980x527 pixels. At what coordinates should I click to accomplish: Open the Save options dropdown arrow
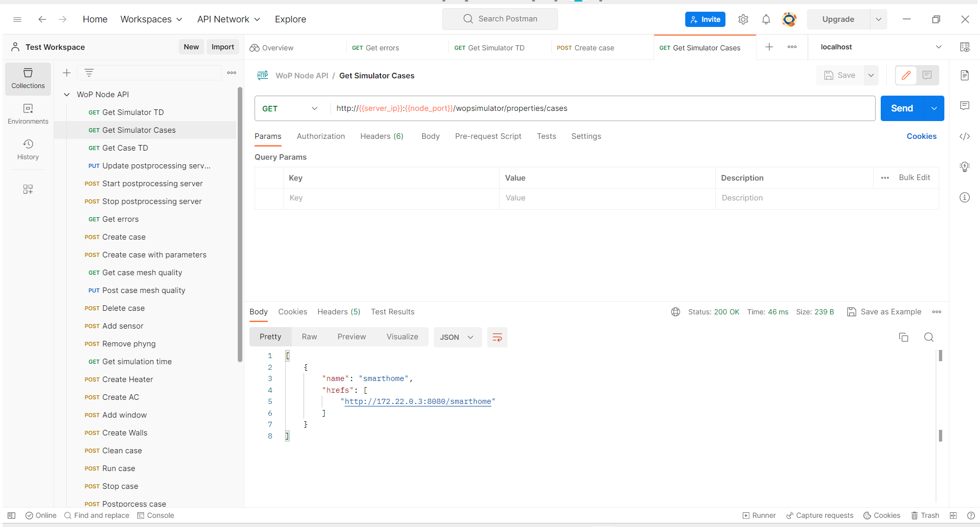871,75
